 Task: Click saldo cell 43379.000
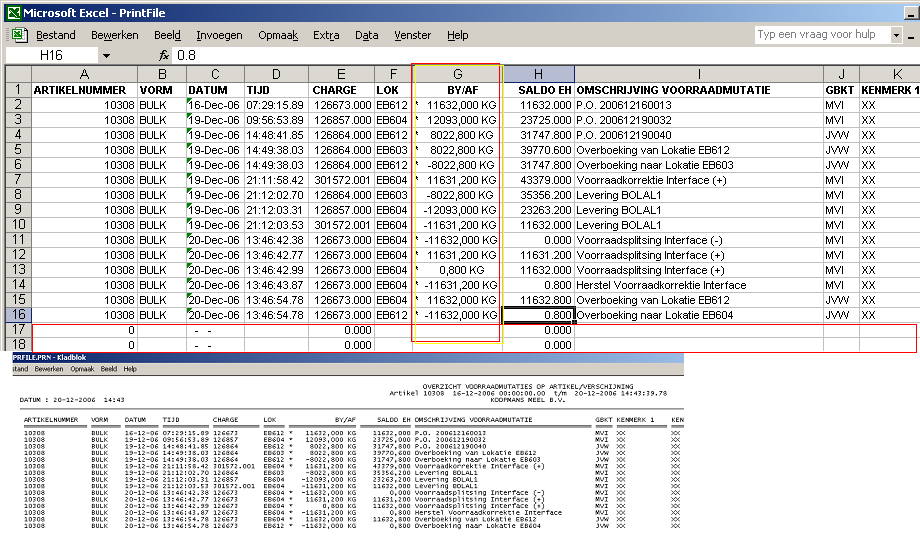[539, 180]
